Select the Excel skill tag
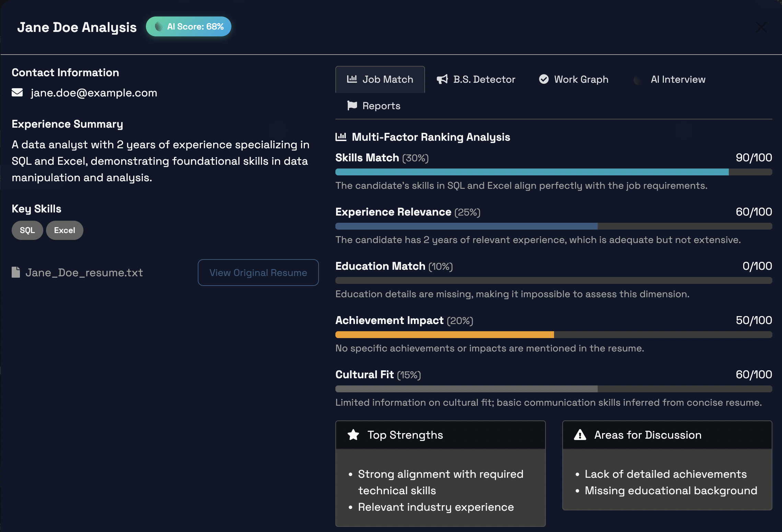This screenshot has height=532, width=782. click(x=65, y=230)
